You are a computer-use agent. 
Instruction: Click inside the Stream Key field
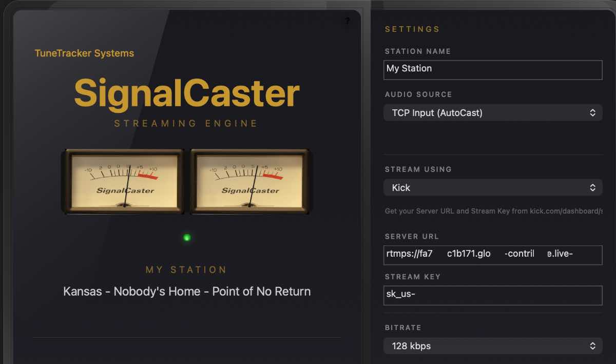click(x=492, y=295)
